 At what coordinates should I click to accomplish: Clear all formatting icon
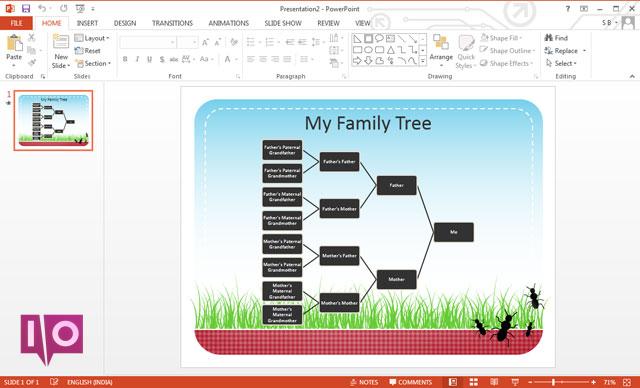point(234,42)
